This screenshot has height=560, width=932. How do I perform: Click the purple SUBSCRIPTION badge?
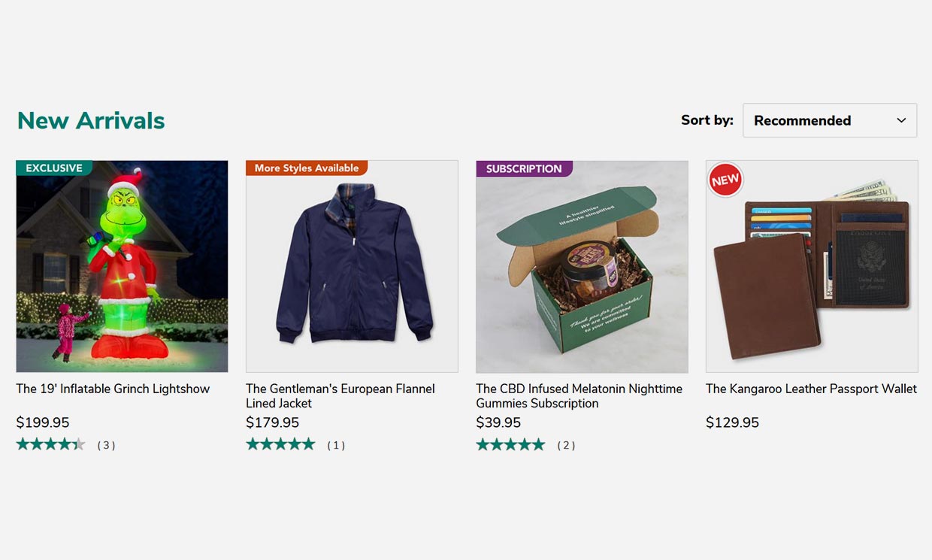tap(523, 168)
